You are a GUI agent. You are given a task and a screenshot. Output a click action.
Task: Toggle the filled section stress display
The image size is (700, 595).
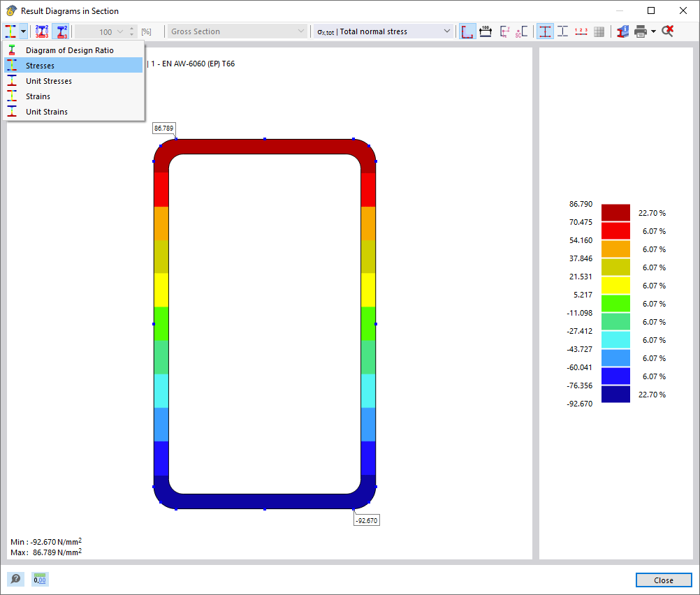(545, 31)
